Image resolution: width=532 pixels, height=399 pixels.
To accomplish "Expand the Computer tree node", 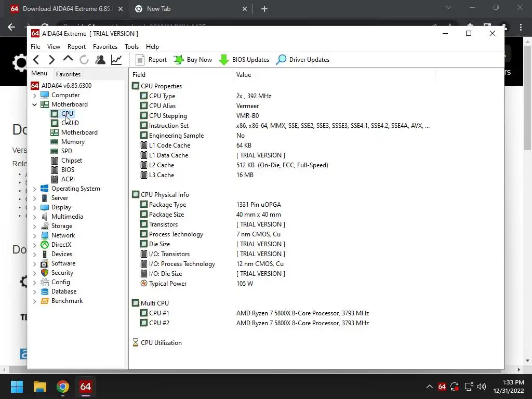I will 35,96.
